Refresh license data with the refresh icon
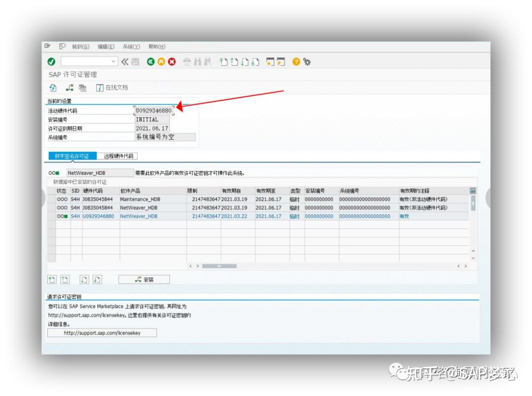 point(53,88)
